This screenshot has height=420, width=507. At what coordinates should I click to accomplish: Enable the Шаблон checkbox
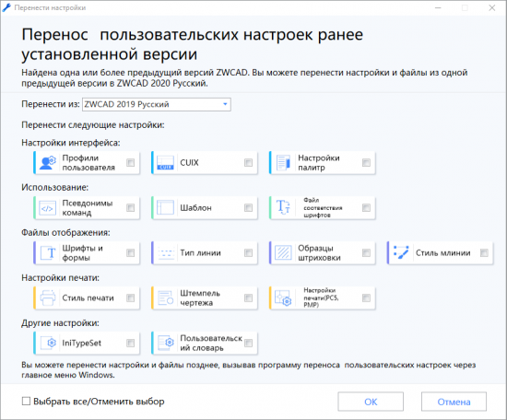pyautogui.click(x=248, y=208)
